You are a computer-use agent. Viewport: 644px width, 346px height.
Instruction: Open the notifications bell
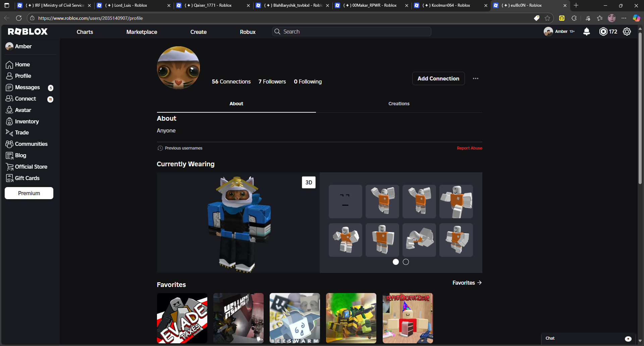pyautogui.click(x=587, y=32)
